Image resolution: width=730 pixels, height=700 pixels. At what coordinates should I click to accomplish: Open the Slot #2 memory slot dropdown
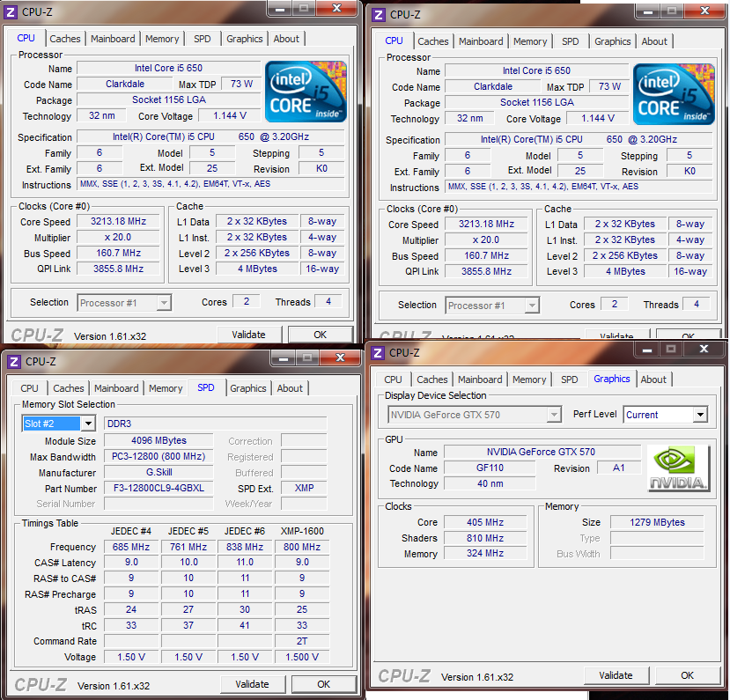(x=88, y=424)
